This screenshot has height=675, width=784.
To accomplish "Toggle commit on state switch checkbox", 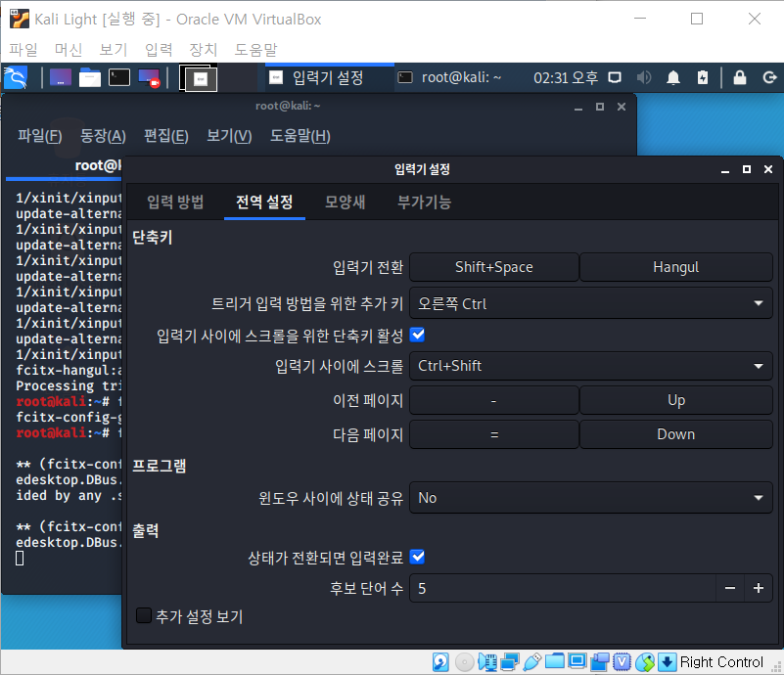I will click(417, 557).
